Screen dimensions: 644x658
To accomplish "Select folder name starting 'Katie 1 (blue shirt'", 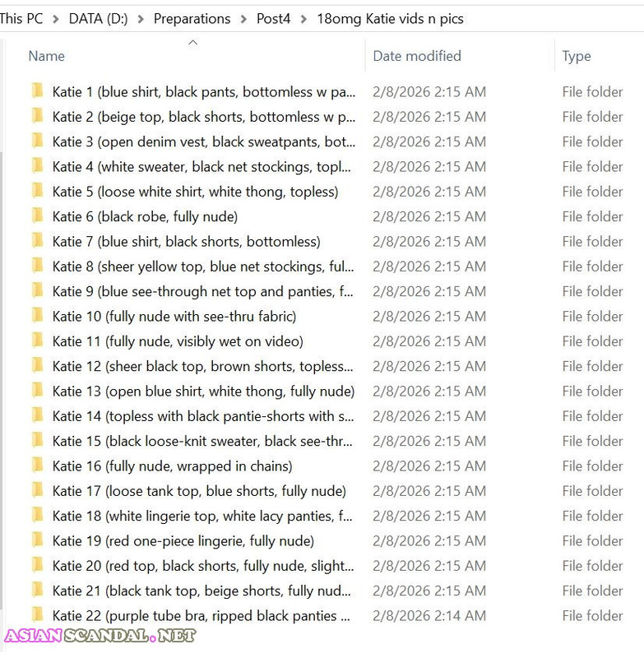I will 204,91.
